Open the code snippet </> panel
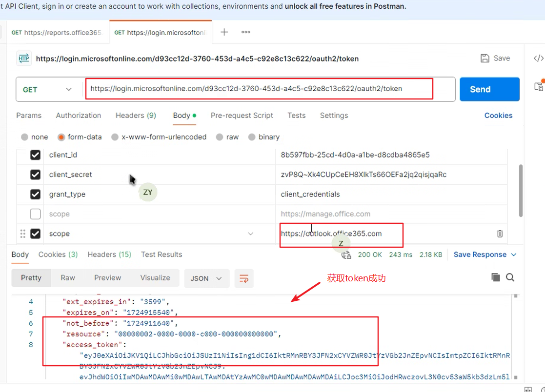545x392 pixels. 538,58
